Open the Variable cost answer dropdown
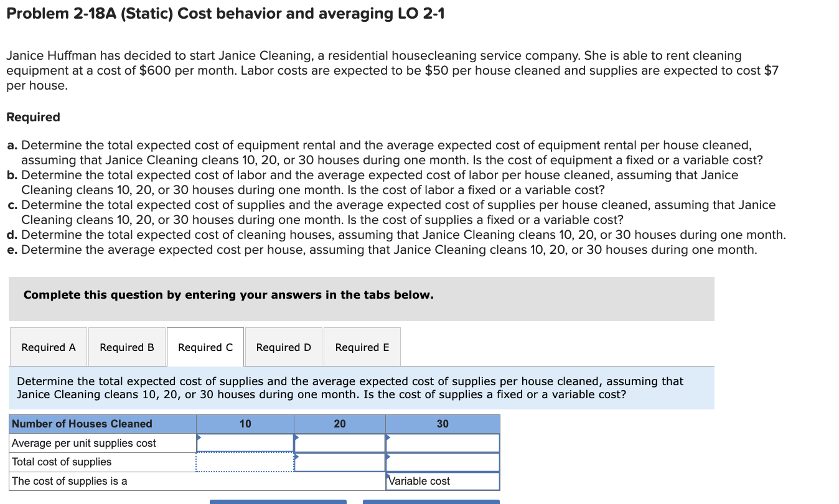The width and height of the screenshot is (839, 504). coord(442,480)
